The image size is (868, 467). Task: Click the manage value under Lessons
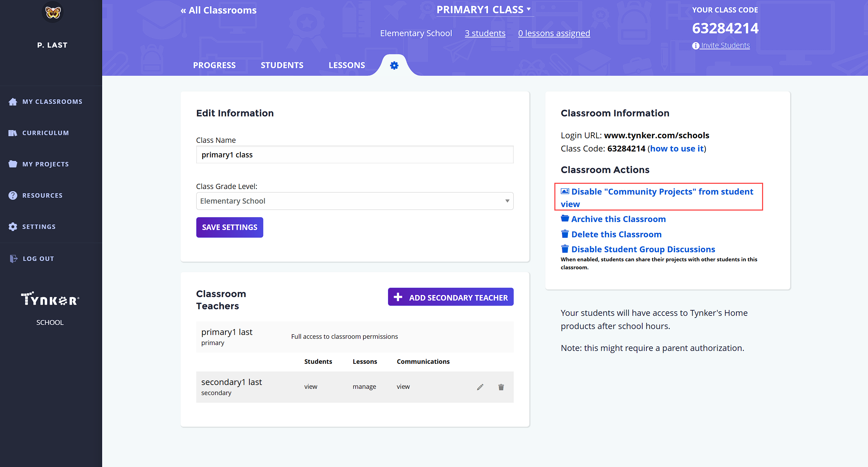[364, 387]
